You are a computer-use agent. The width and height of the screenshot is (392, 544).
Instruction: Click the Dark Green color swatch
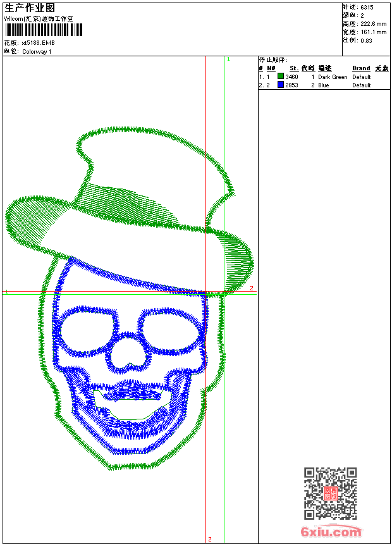[281, 77]
